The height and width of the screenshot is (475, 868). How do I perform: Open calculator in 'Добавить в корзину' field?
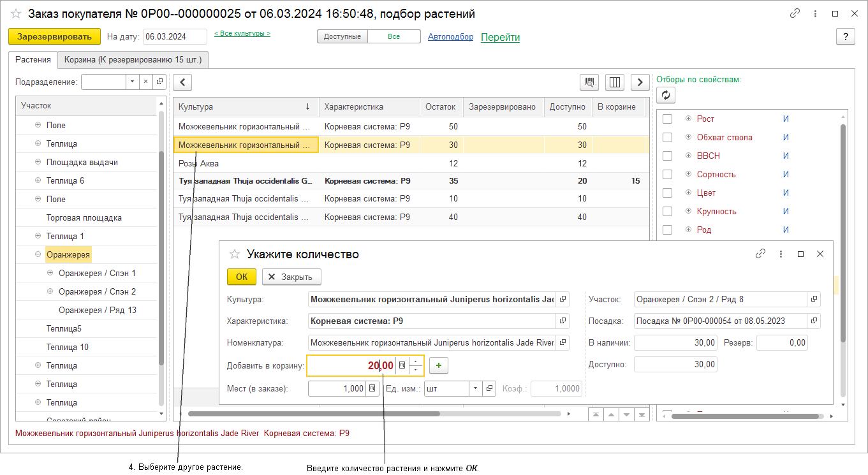(x=402, y=365)
